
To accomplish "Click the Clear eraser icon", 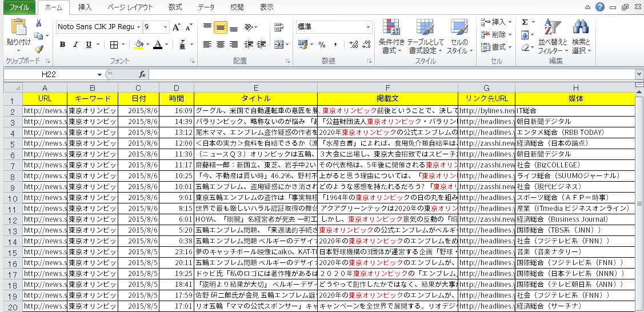I will tap(525, 47).
